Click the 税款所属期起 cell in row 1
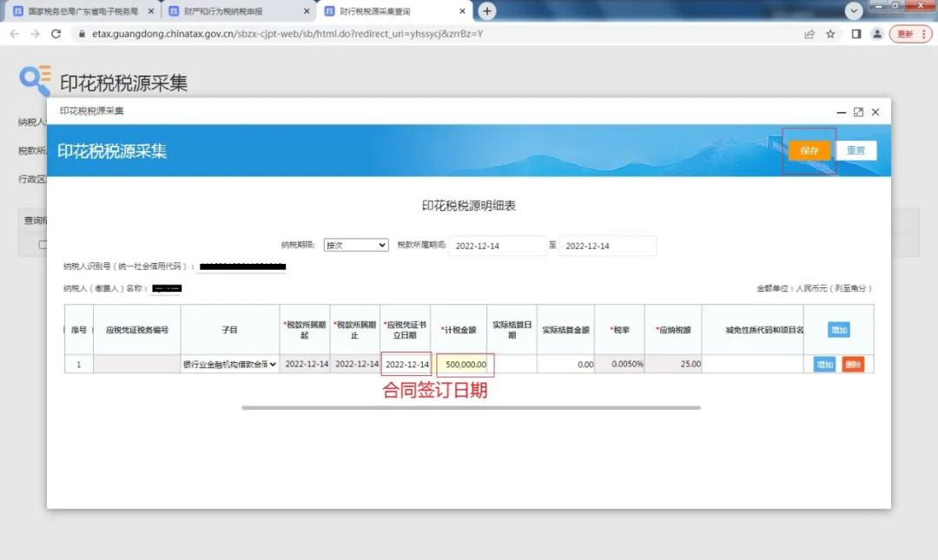 (305, 365)
